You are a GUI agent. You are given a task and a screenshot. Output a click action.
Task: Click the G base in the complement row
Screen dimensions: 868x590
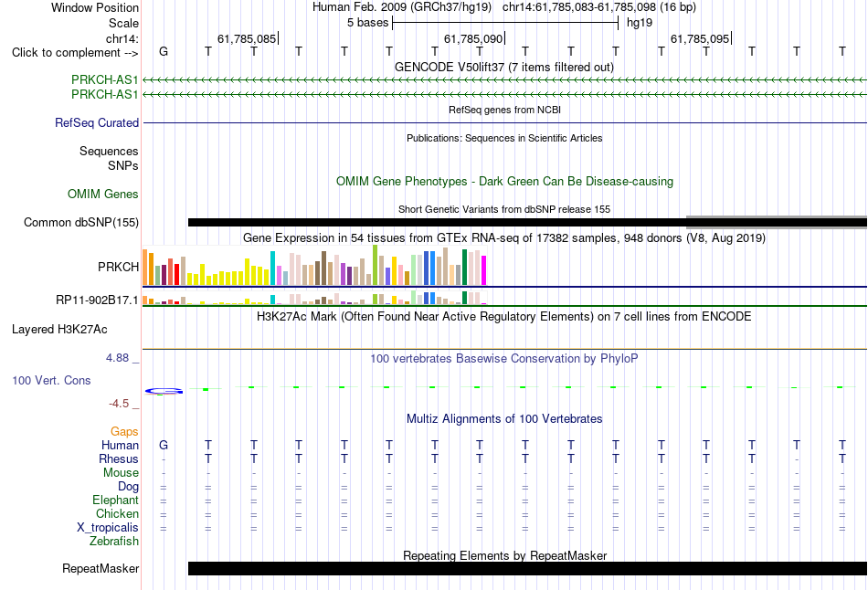[164, 51]
